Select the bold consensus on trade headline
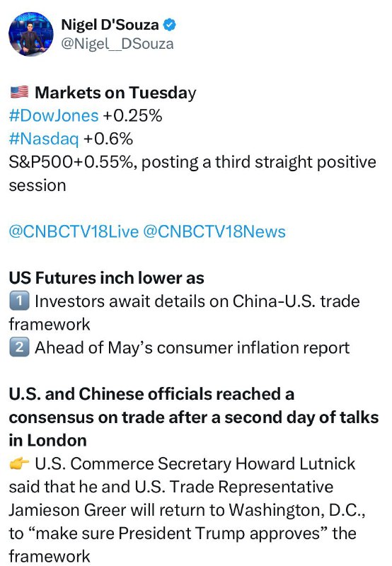The image size is (392, 566). point(194,417)
